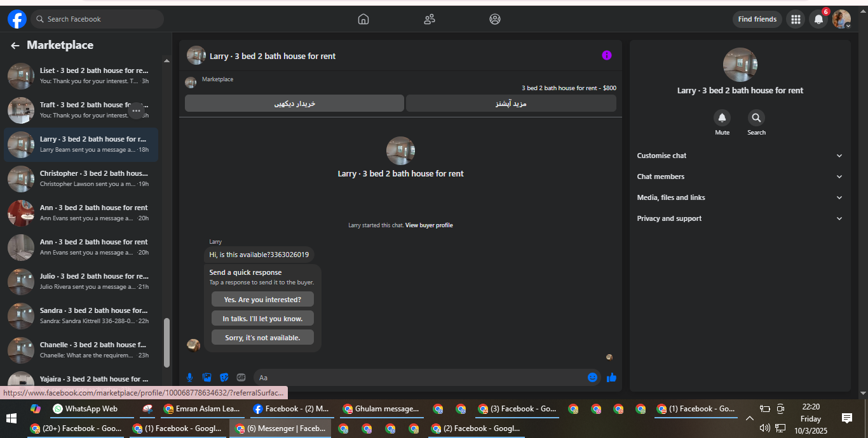The height and width of the screenshot is (438, 868).
Task: Show hidden system tray icons
Action: (749, 418)
